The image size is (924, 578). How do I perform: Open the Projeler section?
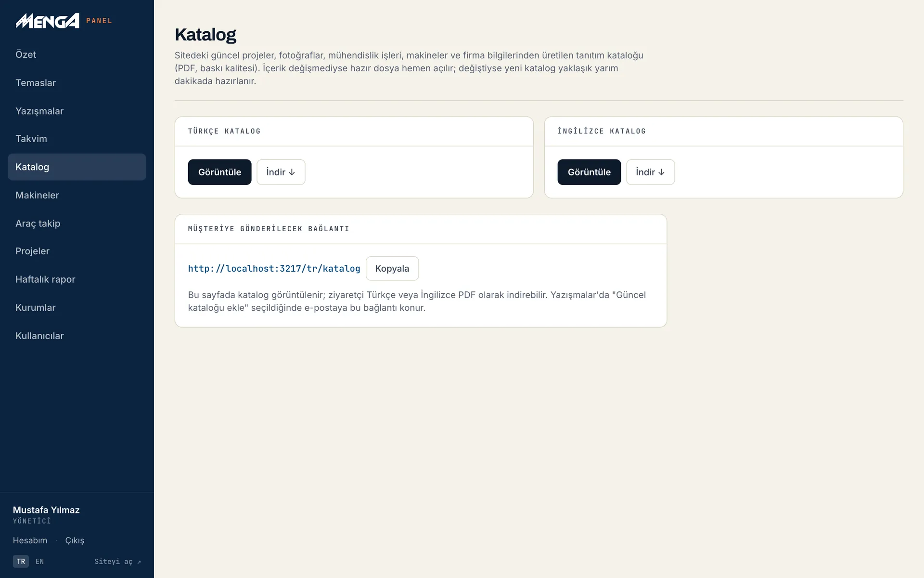tap(77, 251)
